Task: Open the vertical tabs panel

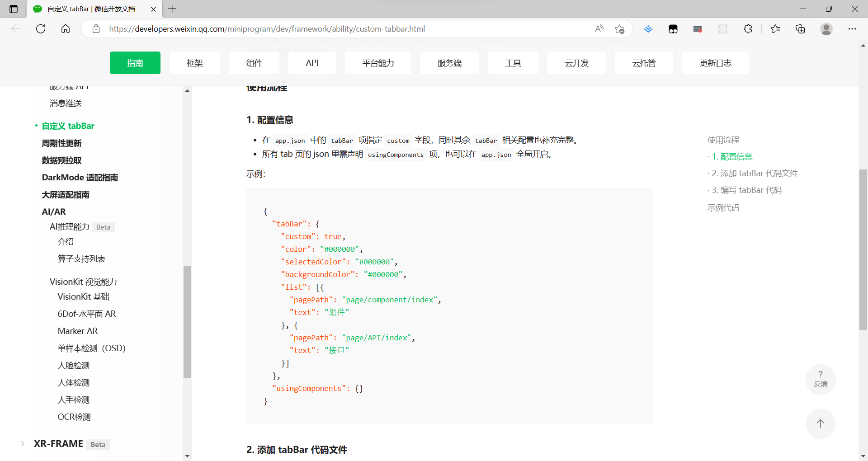Action: click(x=13, y=9)
